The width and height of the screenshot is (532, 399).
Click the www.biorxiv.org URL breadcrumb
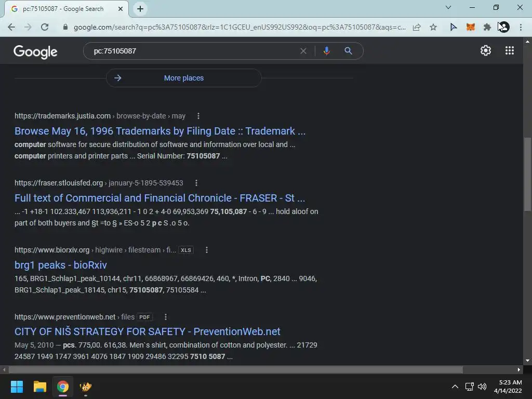pos(96,250)
